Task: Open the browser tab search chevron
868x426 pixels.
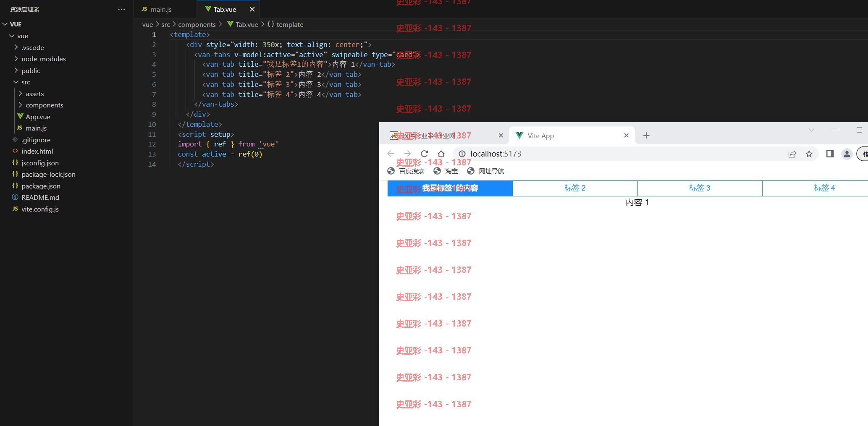Action: click(811, 130)
